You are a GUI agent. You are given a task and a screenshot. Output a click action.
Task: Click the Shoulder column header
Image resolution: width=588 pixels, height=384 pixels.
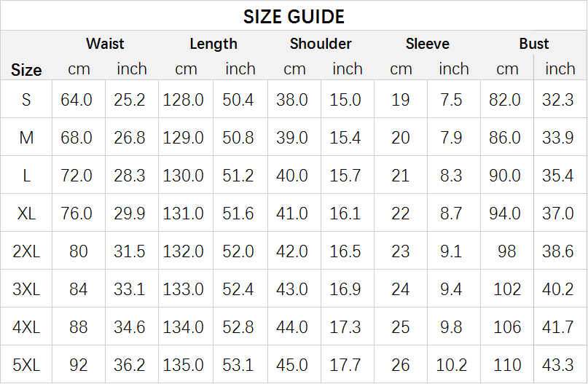[321, 44]
